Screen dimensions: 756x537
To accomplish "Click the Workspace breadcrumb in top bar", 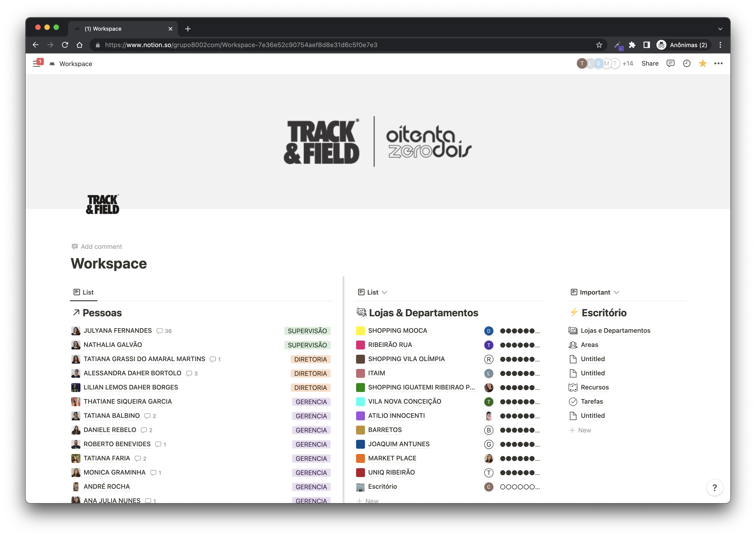I will click(x=76, y=64).
